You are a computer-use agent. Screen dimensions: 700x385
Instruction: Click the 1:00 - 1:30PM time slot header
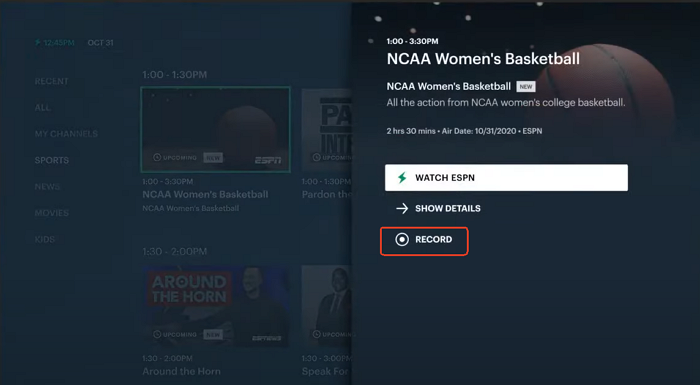(175, 75)
